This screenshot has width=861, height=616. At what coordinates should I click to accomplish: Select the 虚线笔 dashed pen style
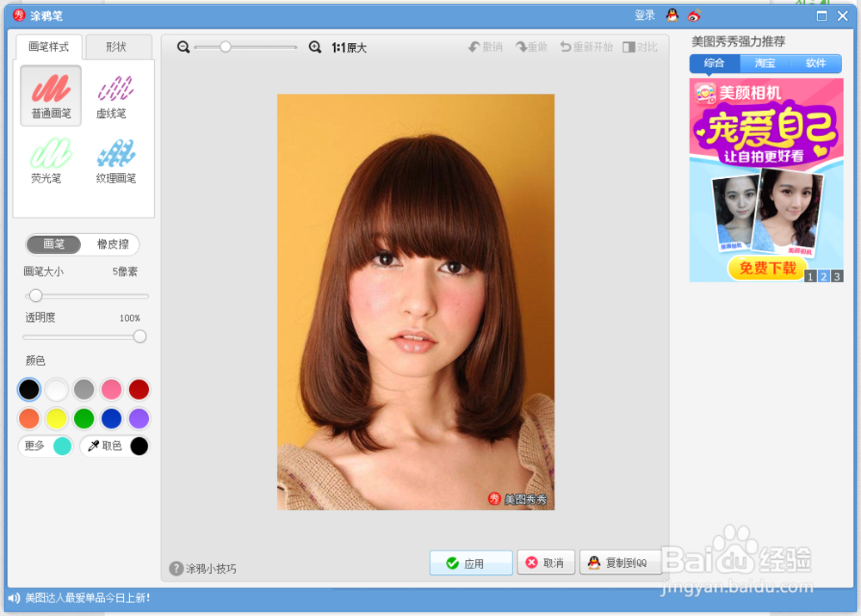point(115,96)
